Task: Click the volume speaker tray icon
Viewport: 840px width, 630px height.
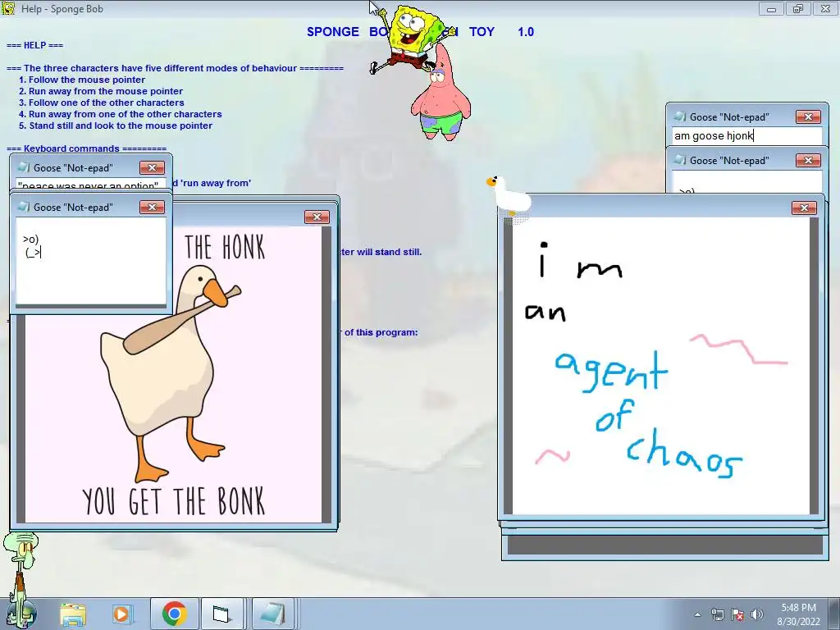Action: (x=756, y=615)
